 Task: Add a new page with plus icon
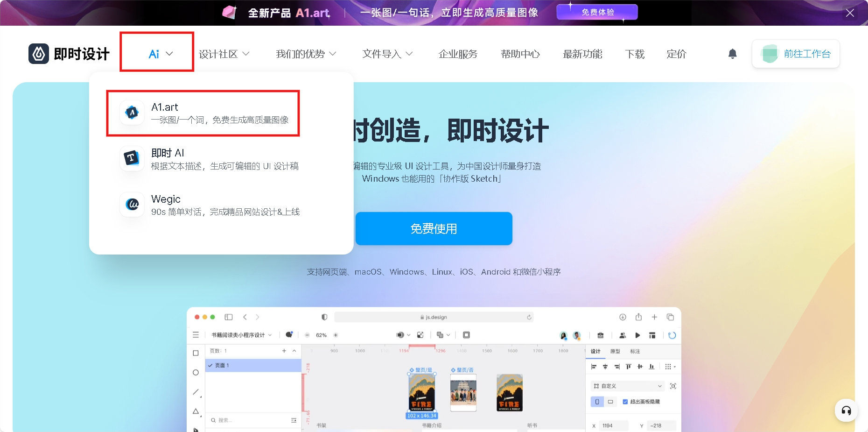284,351
